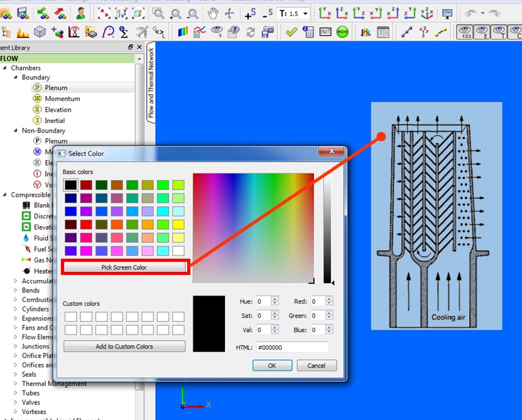522x420 pixels.
Task: Toggle the 123 numbering visibility eye
Action: (x=465, y=32)
